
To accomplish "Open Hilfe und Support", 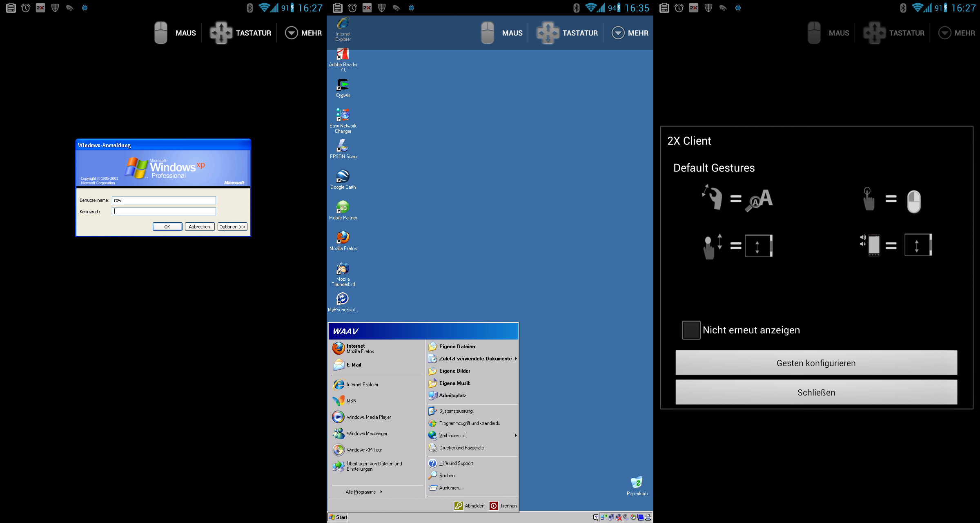I will (x=472, y=463).
